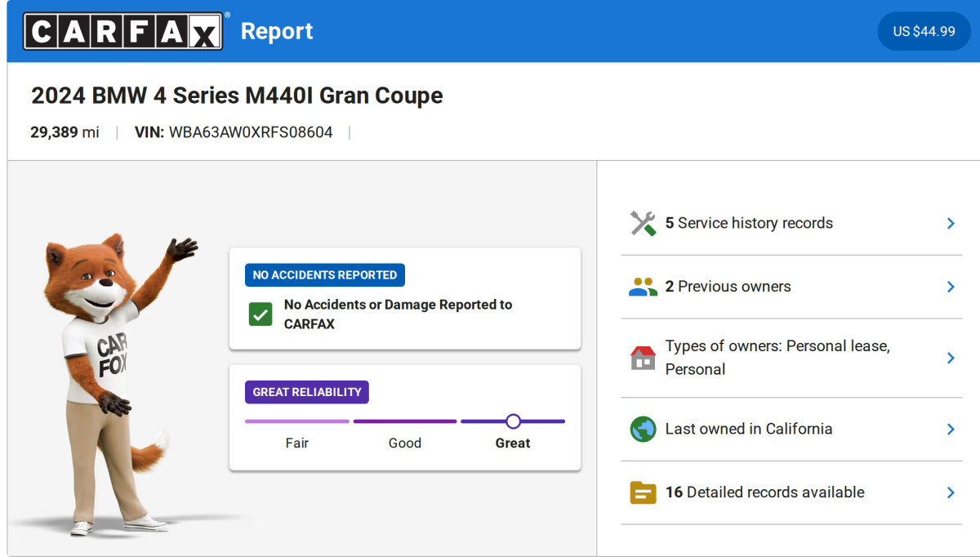The height and width of the screenshot is (557, 980).
Task: Click the VIN number WBA63AW0XRFS08604
Action: click(x=251, y=132)
